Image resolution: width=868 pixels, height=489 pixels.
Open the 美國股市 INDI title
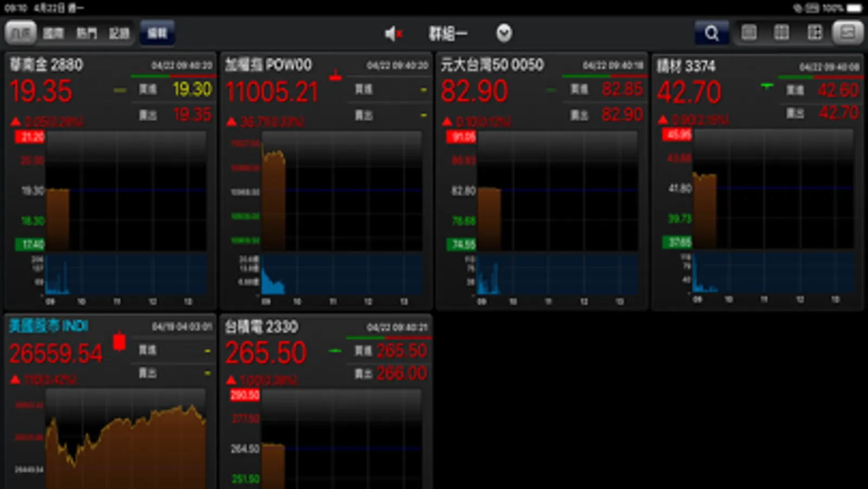[x=49, y=325]
